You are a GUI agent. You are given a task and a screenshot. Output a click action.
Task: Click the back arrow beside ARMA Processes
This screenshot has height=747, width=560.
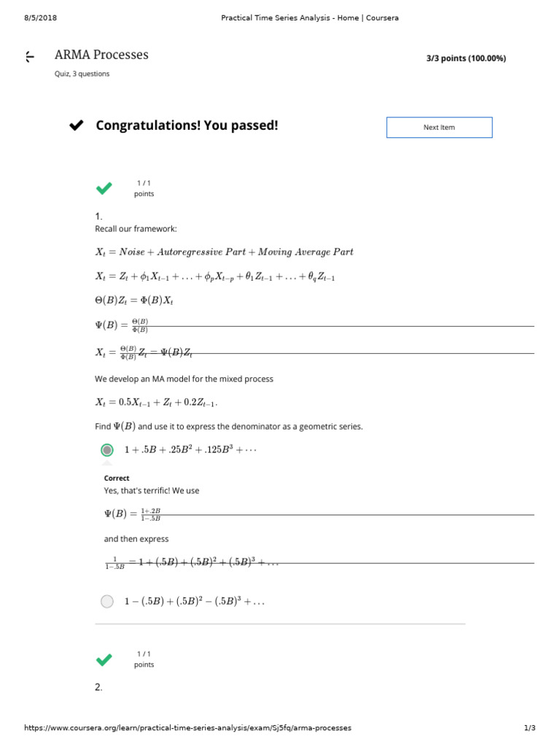coord(29,56)
